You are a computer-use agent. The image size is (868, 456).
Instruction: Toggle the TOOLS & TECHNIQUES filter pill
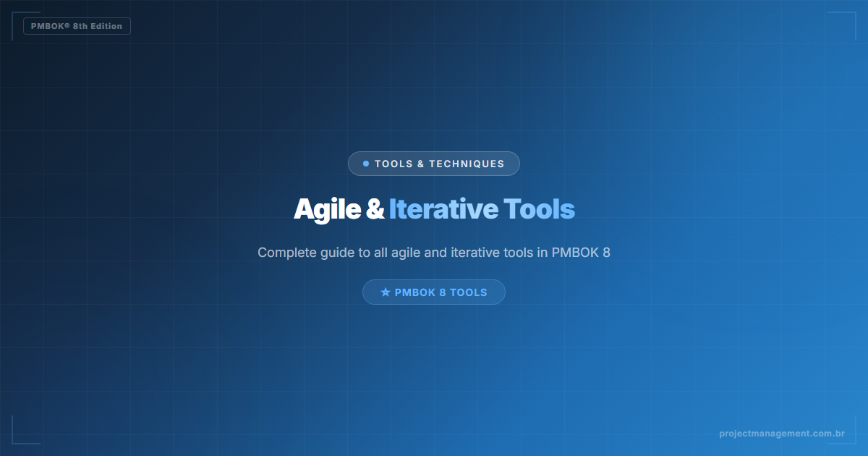pos(434,164)
